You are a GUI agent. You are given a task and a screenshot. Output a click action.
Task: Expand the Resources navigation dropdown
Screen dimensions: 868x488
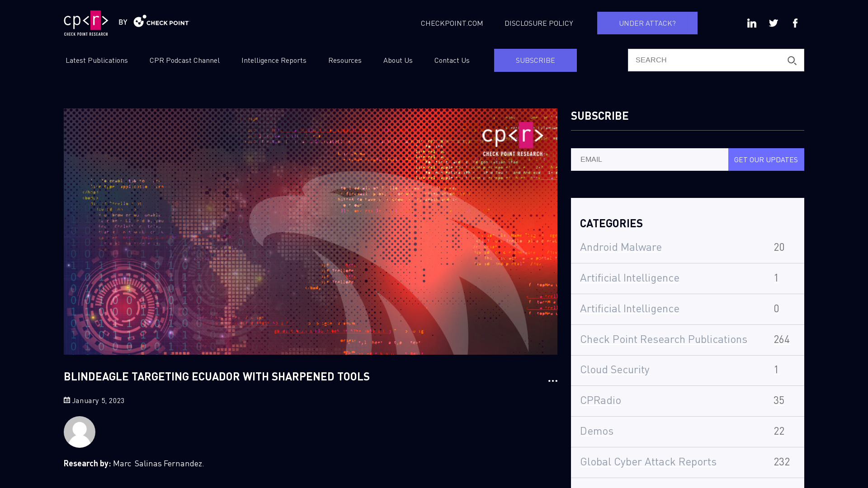click(344, 60)
